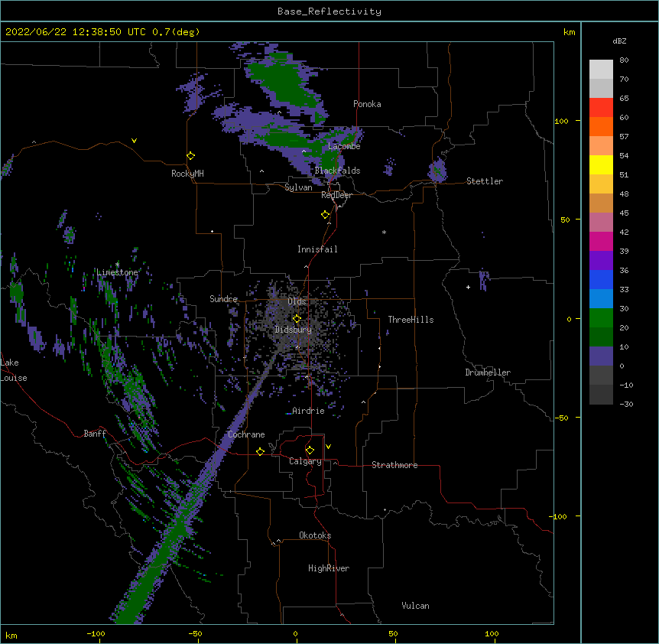Screen dimensions: 659x644
Task: Click the Banff label
Action: click(95, 434)
